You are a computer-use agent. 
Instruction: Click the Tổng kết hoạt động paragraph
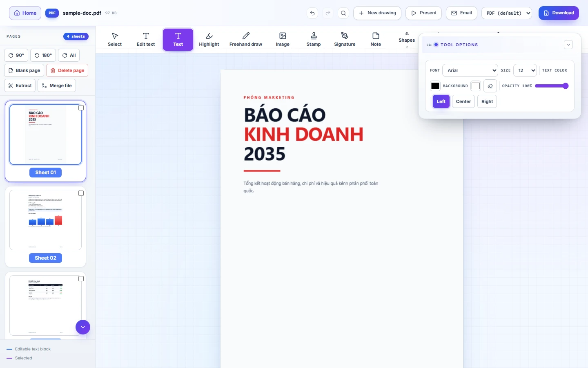[311, 187]
